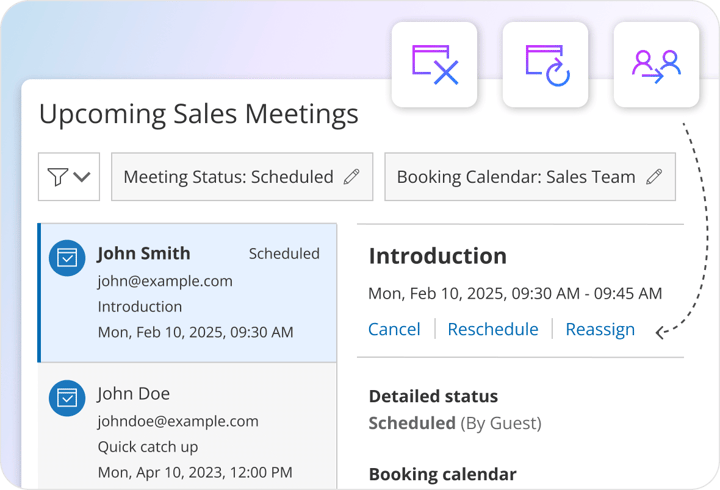
Task: Click the cancel meeting calendar icon card
Action: coord(434,65)
